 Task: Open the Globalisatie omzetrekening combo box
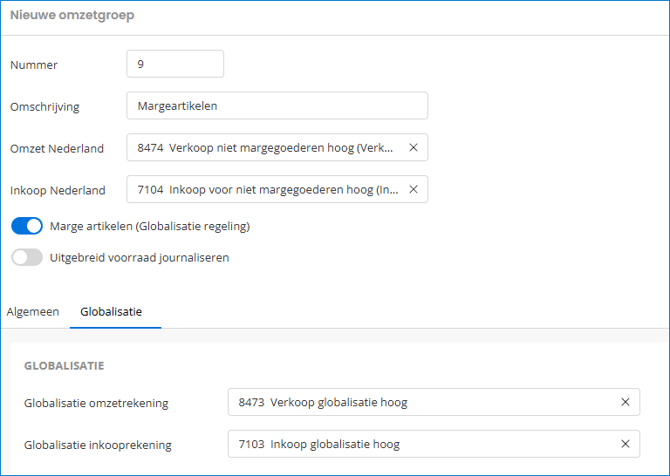(x=420, y=402)
